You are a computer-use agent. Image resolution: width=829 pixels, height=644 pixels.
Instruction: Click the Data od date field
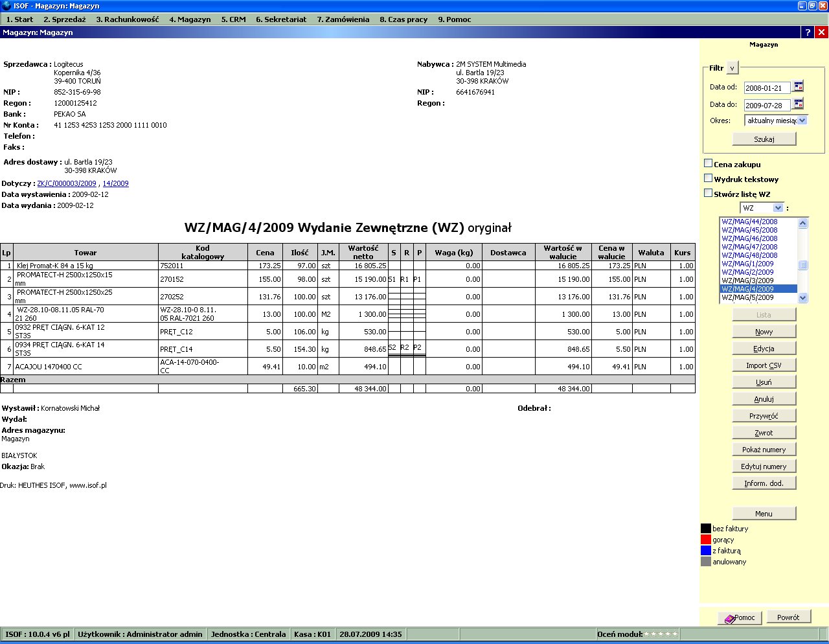[767, 87]
